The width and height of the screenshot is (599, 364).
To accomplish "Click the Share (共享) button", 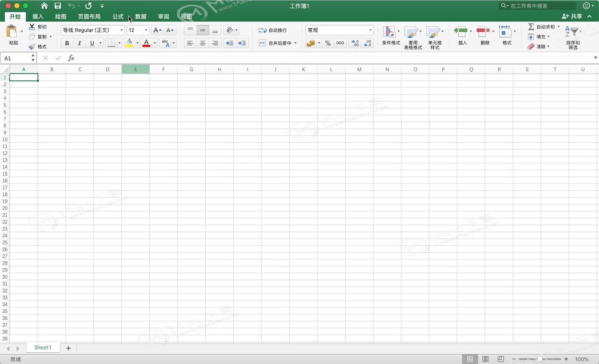I will pyautogui.click(x=572, y=16).
